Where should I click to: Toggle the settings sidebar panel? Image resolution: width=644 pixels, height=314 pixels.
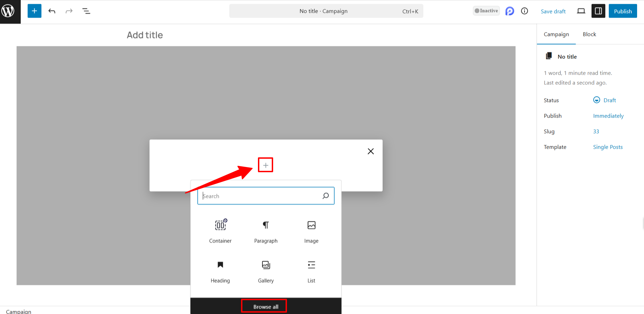598,11
